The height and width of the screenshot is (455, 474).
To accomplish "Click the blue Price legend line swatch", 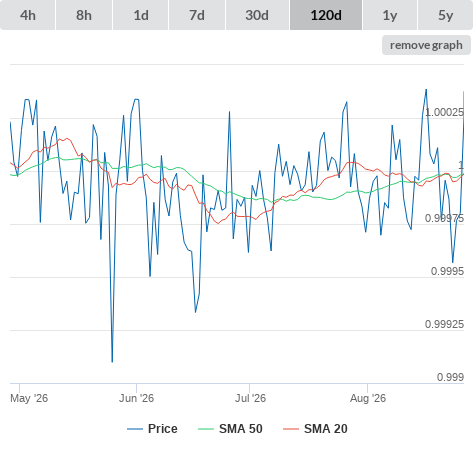I will (135, 429).
